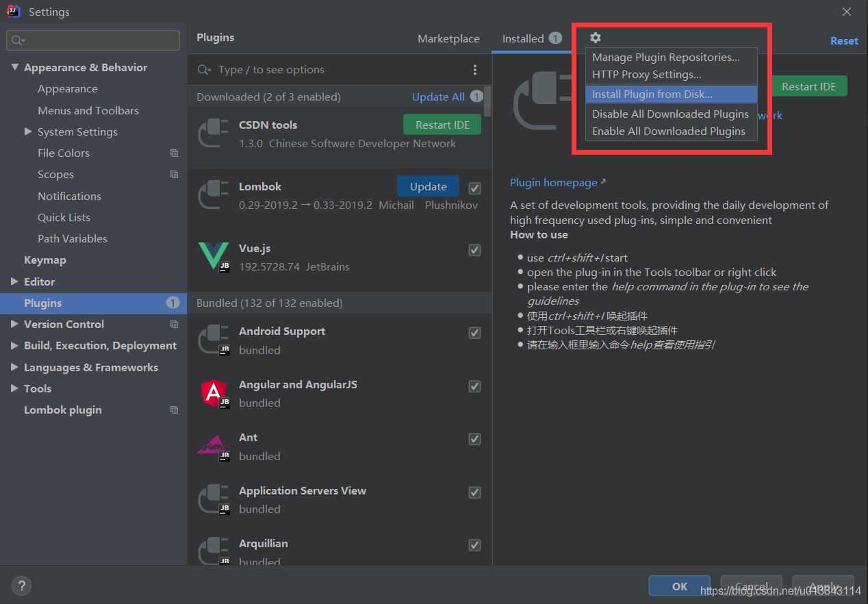The height and width of the screenshot is (604, 868).
Task: Click Restart IDE for CSDN tools in list
Action: [442, 125]
